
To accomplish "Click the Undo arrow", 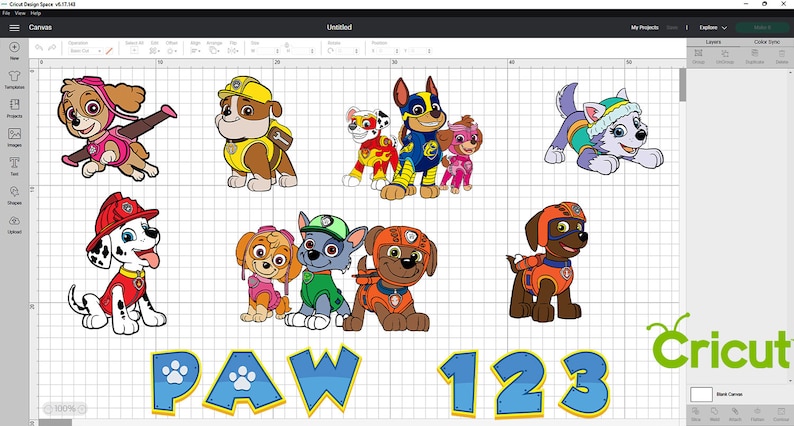I will point(39,48).
